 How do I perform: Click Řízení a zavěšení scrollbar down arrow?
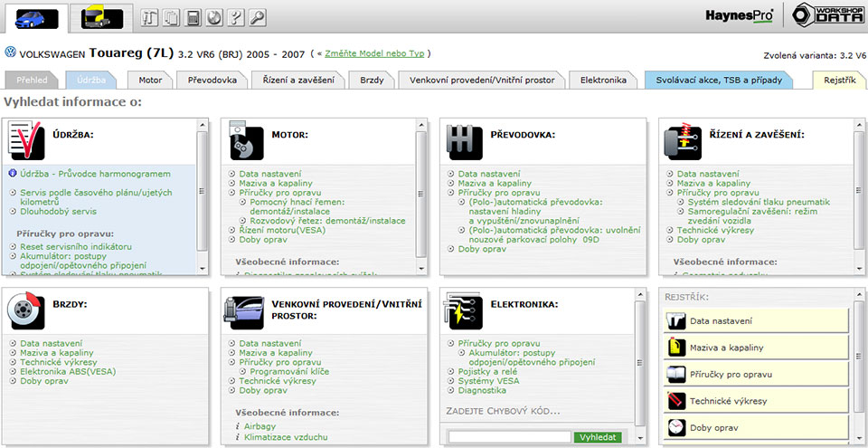pyautogui.click(x=859, y=269)
